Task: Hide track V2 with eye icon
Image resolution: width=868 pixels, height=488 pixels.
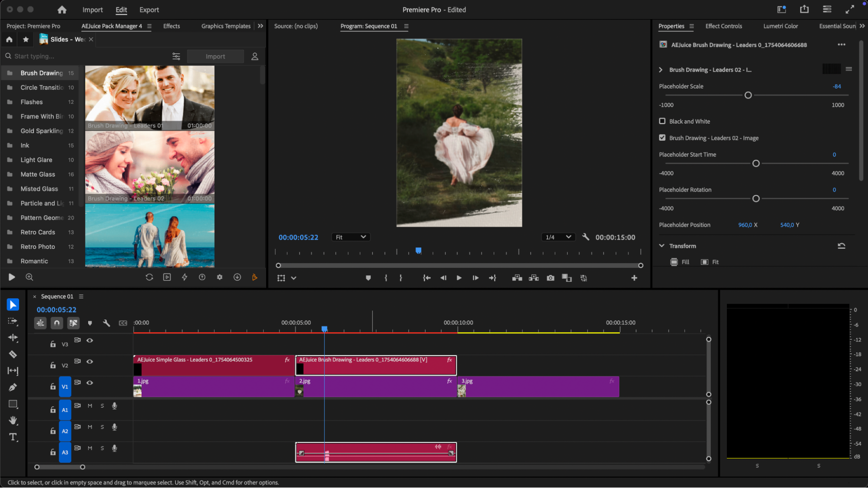Action: (x=90, y=361)
